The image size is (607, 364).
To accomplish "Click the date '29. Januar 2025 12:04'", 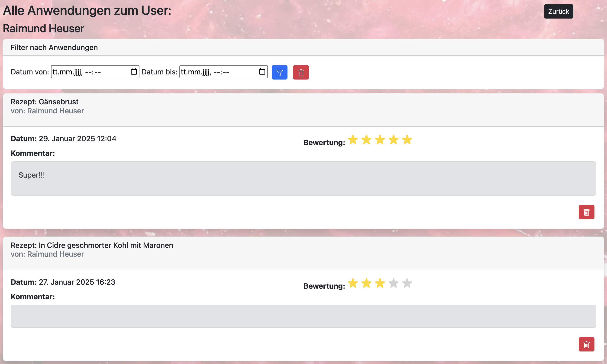I will pyautogui.click(x=77, y=139).
